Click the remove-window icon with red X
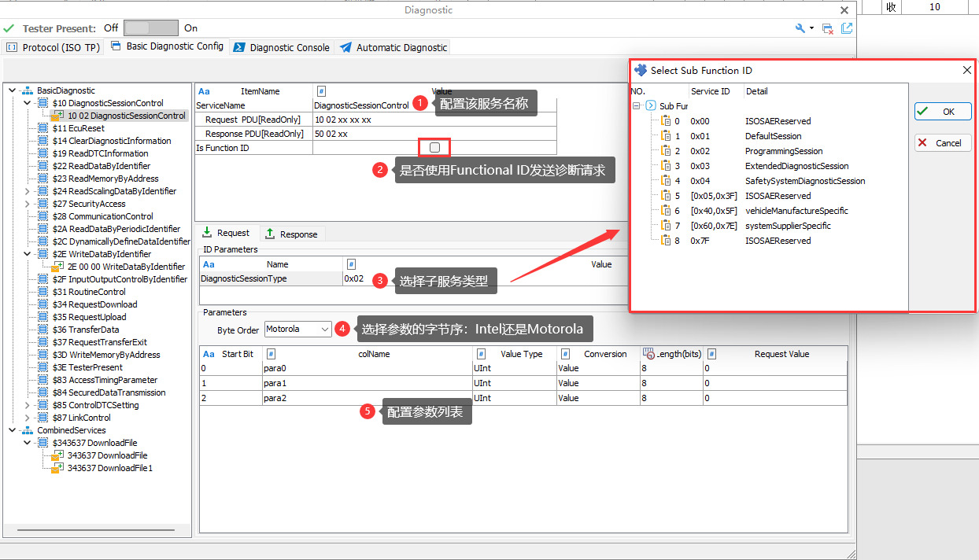Screen dimensions: 979x560 [x=827, y=28]
